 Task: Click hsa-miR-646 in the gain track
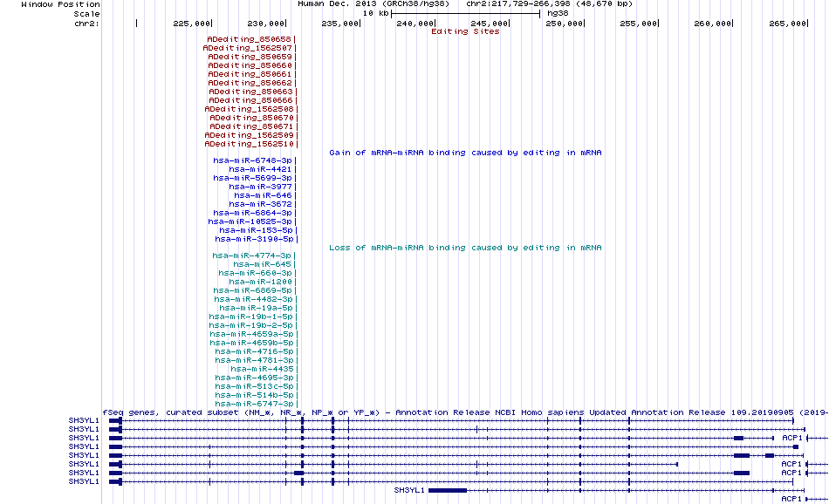tap(263, 195)
